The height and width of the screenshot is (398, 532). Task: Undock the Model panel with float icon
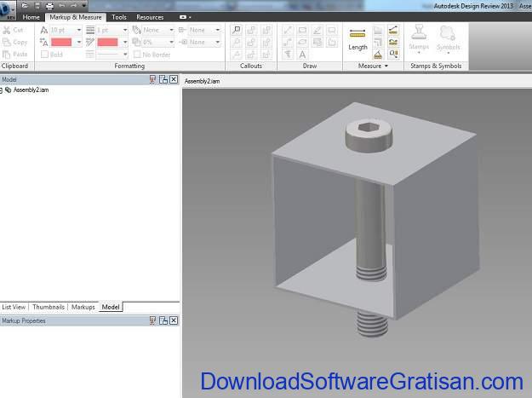point(163,79)
